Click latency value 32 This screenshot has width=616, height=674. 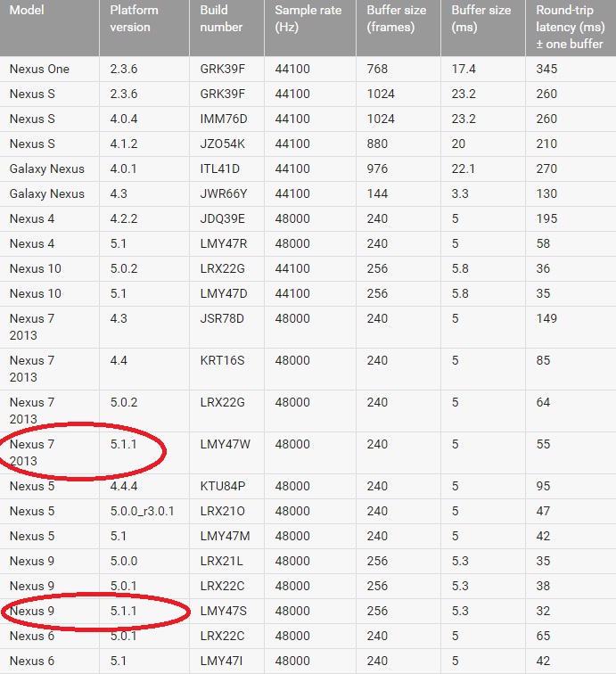[x=543, y=611]
